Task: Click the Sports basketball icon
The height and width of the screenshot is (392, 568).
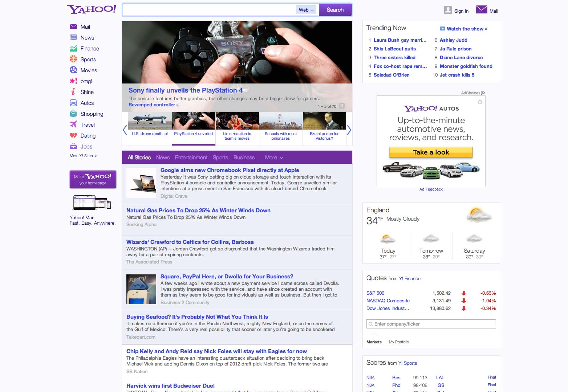Action: click(x=73, y=59)
